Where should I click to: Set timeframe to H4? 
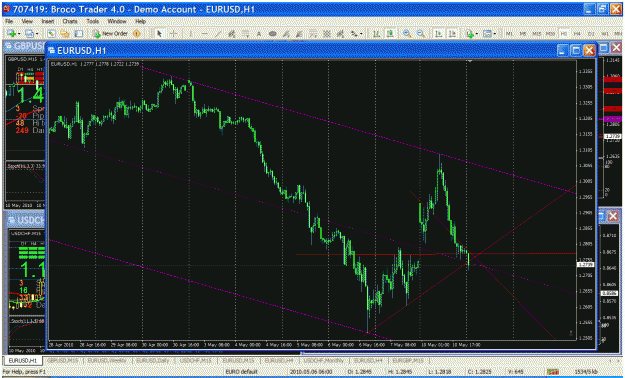point(577,34)
